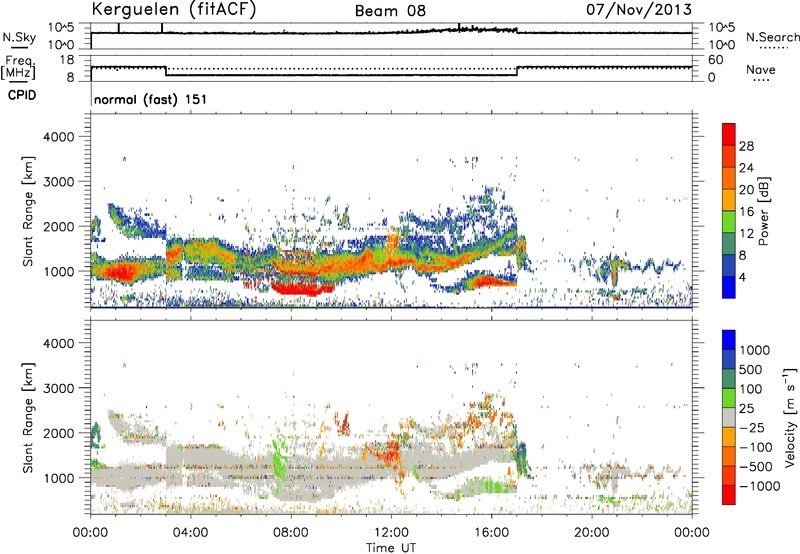The width and height of the screenshot is (800, 554).
Task: Click the '16:00' time tick label
Action: 491,533
